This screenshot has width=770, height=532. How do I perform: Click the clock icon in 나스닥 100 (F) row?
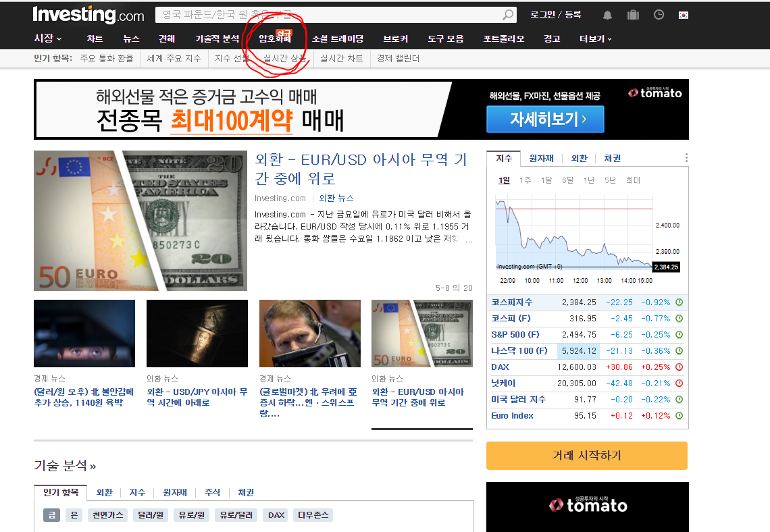click(x=679, y=351)
